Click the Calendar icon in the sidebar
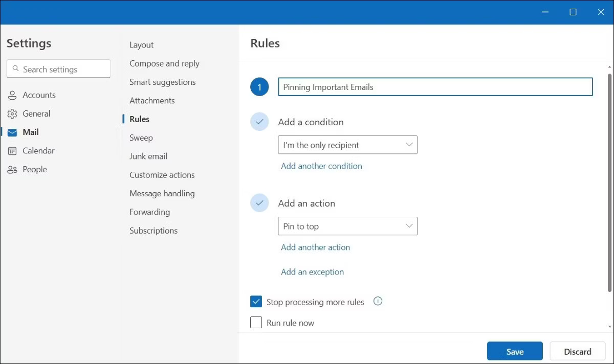 [12, 151]
